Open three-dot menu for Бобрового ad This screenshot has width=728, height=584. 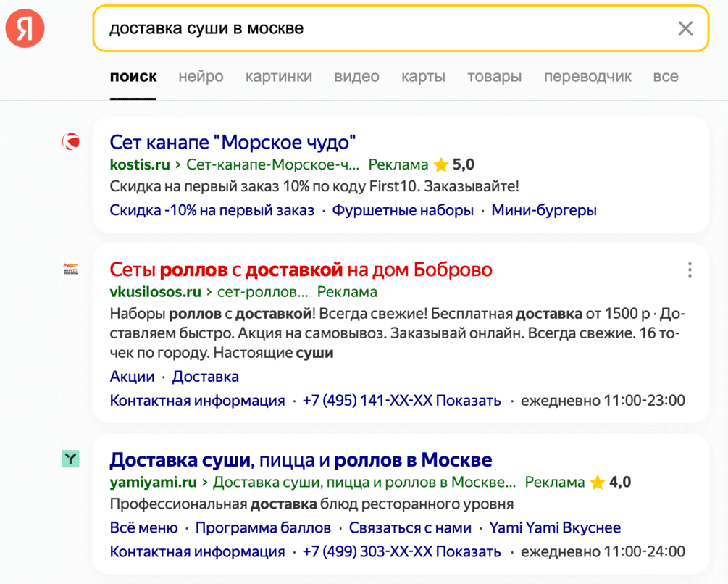click(690, 270)
